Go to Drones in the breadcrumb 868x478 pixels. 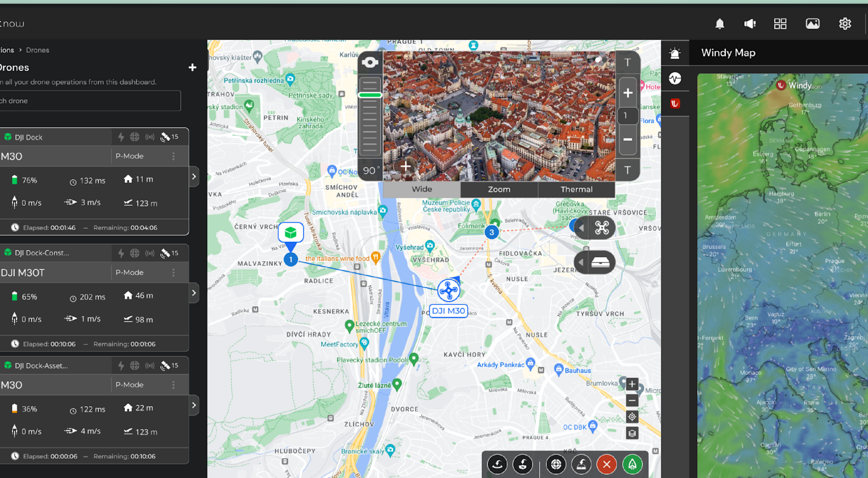38,50
